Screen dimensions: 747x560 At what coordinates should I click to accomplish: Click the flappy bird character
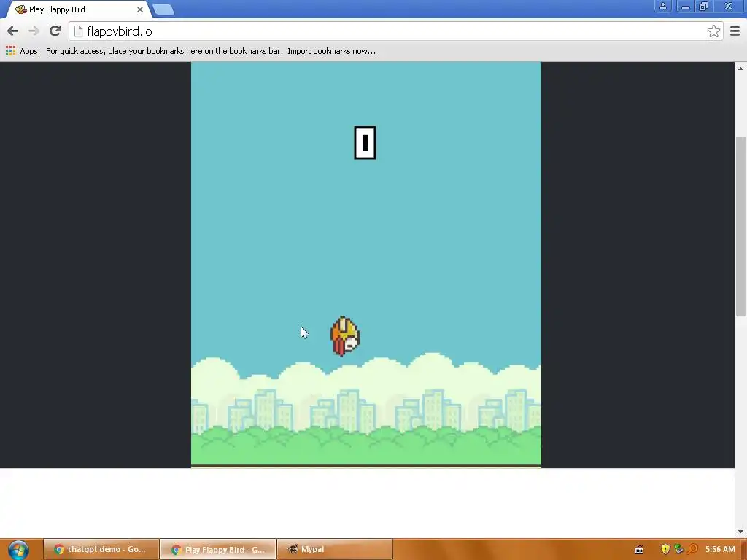point(345,336)
